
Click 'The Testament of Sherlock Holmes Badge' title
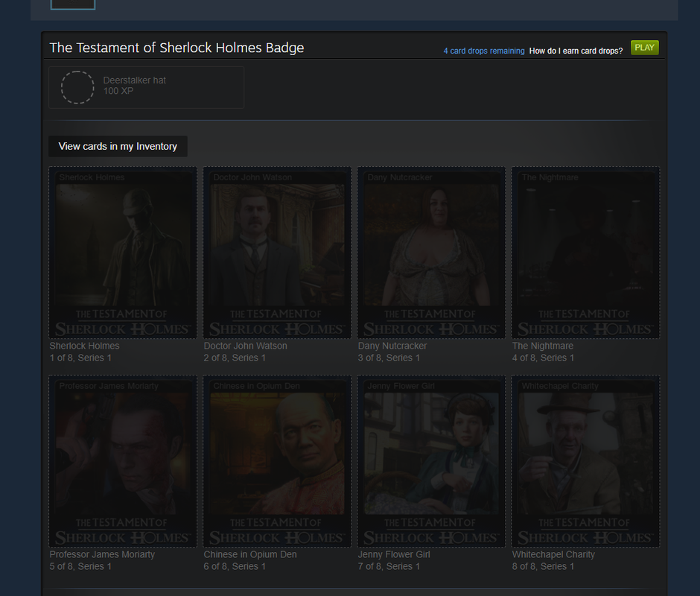(x=176, y=48)
